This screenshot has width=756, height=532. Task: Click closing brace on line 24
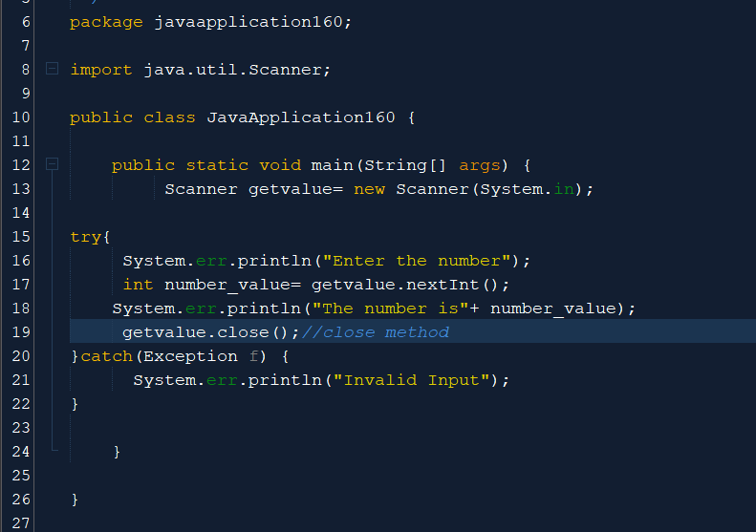tap(117, 452)
